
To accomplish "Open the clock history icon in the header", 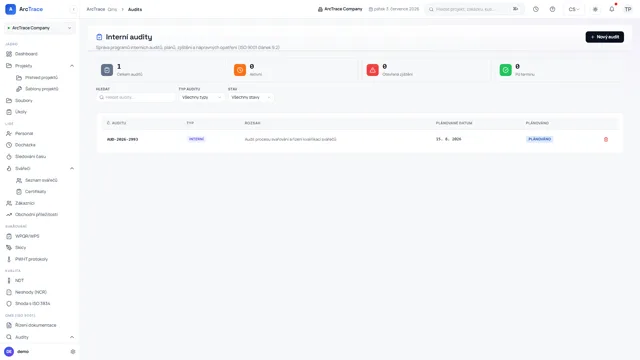I will (x=536, y=9).
